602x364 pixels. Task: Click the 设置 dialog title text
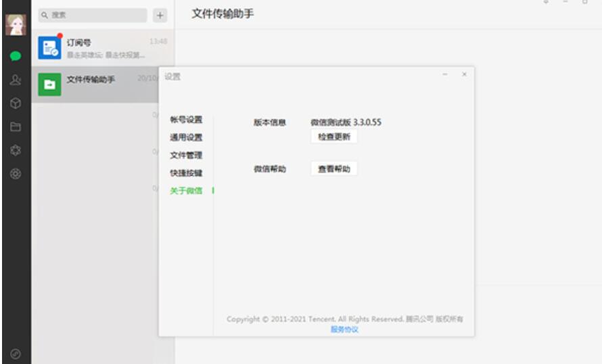pyautogui.click(x=172, y=77)
